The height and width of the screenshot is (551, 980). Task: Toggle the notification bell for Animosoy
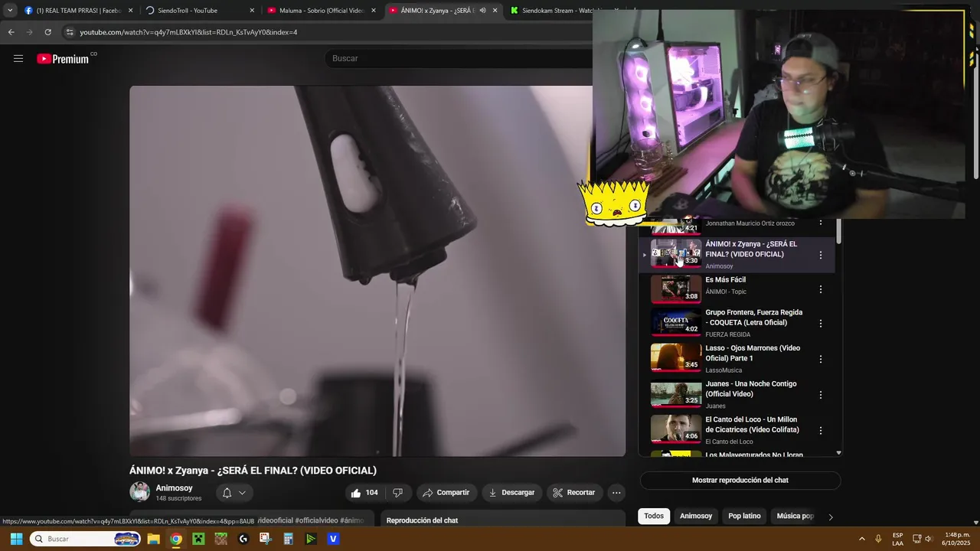click(x=227, y=493)
